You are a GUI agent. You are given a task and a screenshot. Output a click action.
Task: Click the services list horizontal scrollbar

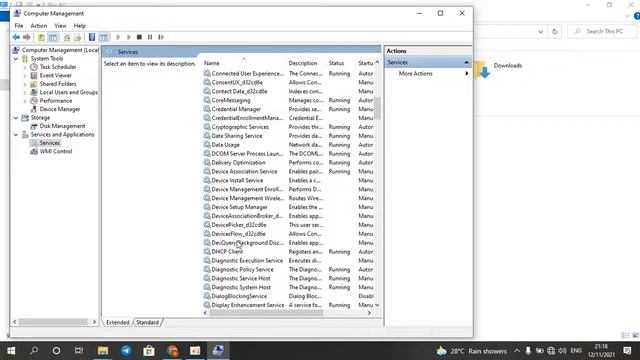[267, 313]
